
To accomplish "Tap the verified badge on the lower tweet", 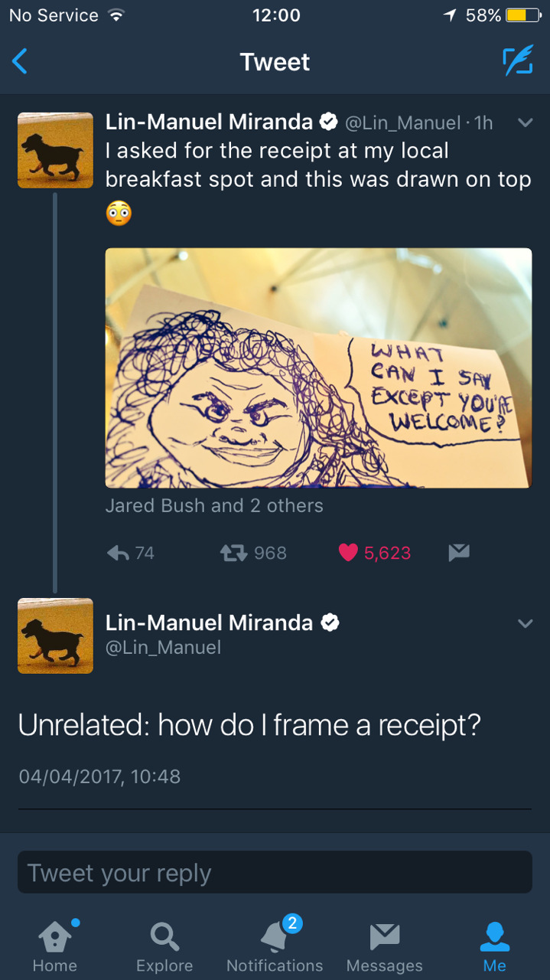I will click(x=330, y=623).
